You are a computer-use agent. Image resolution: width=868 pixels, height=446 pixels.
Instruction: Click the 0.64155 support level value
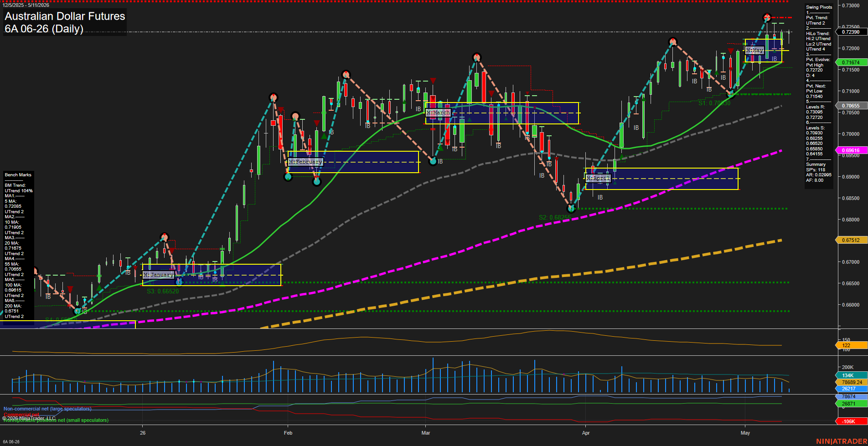(x=814, y=154)
